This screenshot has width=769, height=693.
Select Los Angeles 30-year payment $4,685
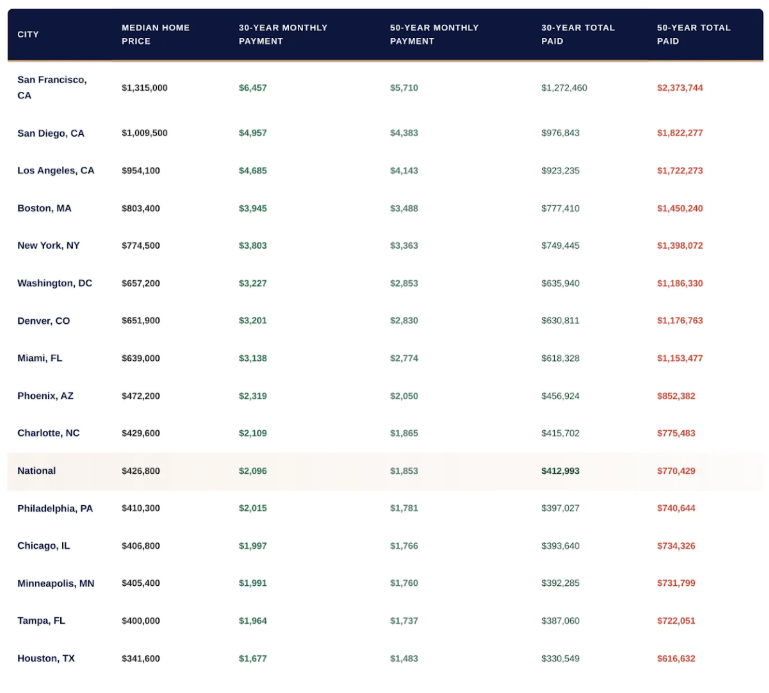[x=253, y=171]
